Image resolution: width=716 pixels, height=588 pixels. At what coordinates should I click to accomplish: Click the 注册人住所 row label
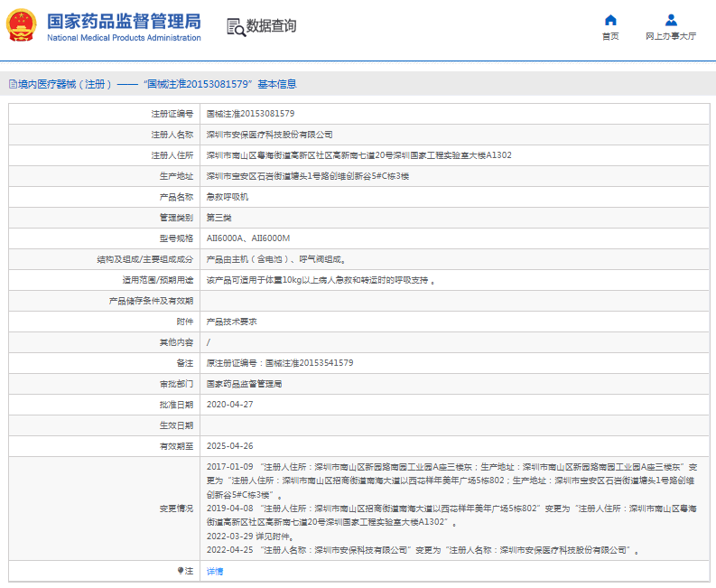click(172, 155)
